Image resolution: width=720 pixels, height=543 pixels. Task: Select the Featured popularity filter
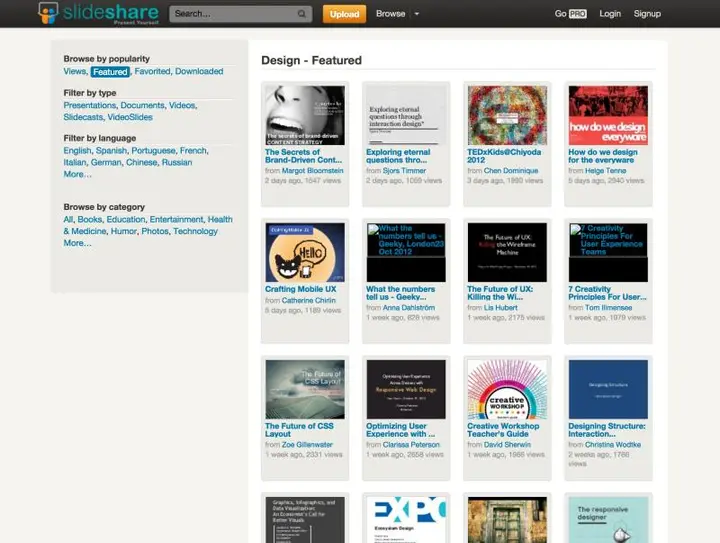click(110, 72)
